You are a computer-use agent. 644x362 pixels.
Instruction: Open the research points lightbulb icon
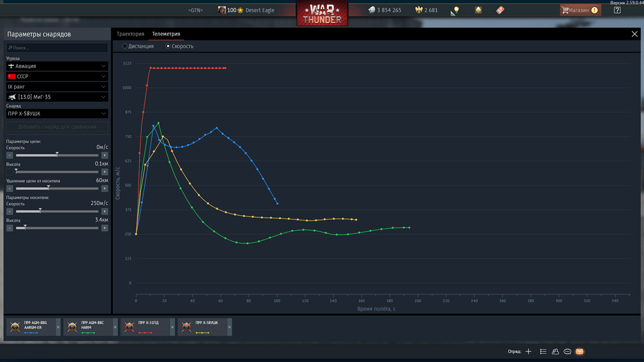455,11
